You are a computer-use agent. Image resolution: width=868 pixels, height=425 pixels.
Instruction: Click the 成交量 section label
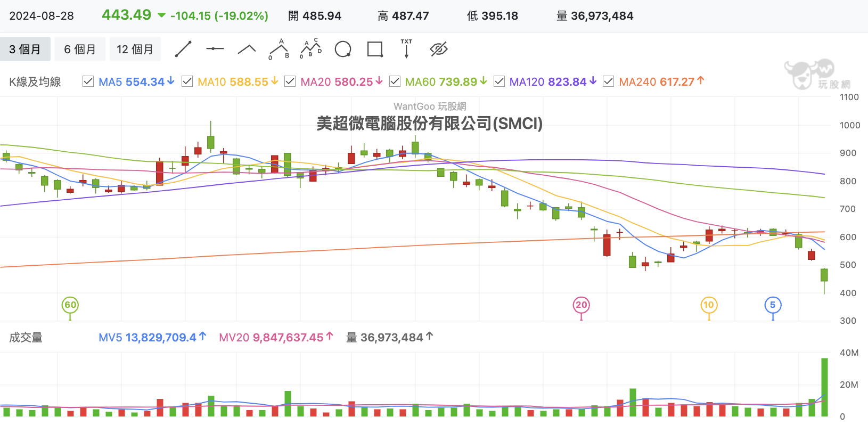[26, 338]
